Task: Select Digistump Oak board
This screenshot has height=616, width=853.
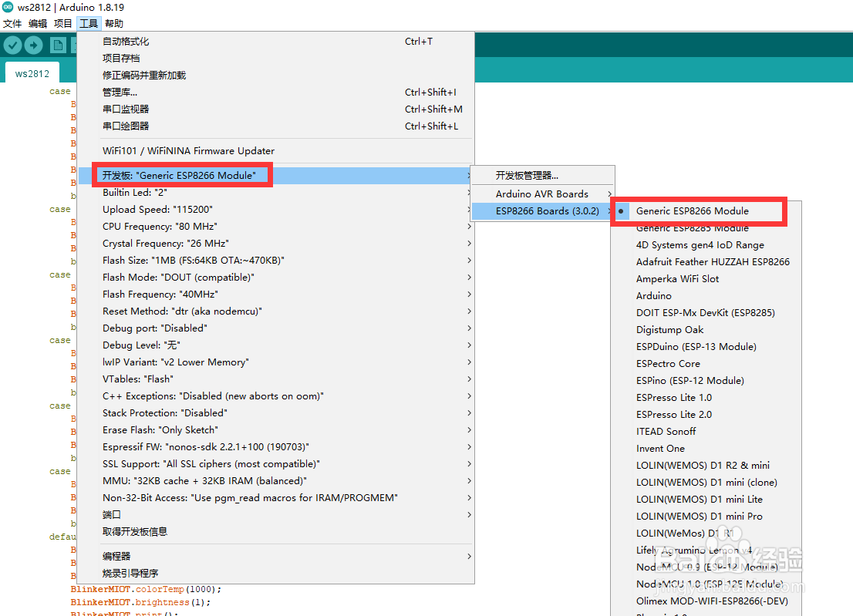Action: click(706, 329)
